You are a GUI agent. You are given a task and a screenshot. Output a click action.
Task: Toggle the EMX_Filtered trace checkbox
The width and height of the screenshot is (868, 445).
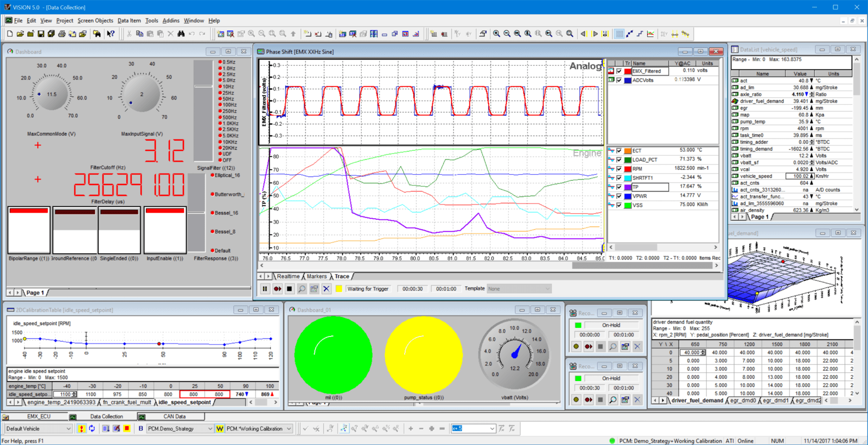[619, 71]
